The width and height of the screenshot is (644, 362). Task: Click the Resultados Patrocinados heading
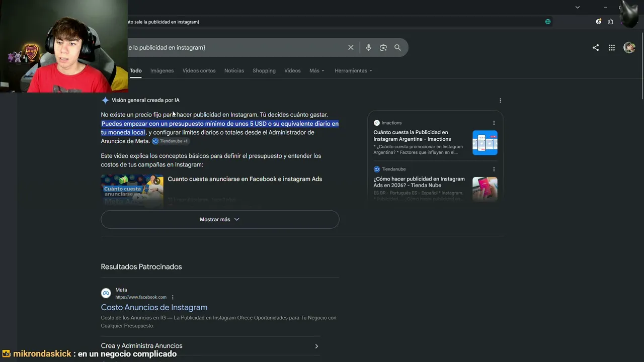coord(141,266)
